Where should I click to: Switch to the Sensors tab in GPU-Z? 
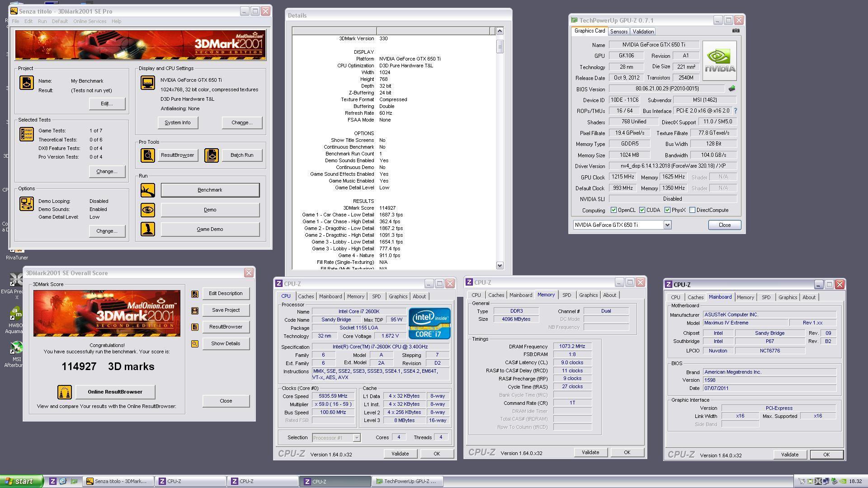point(618,32)
